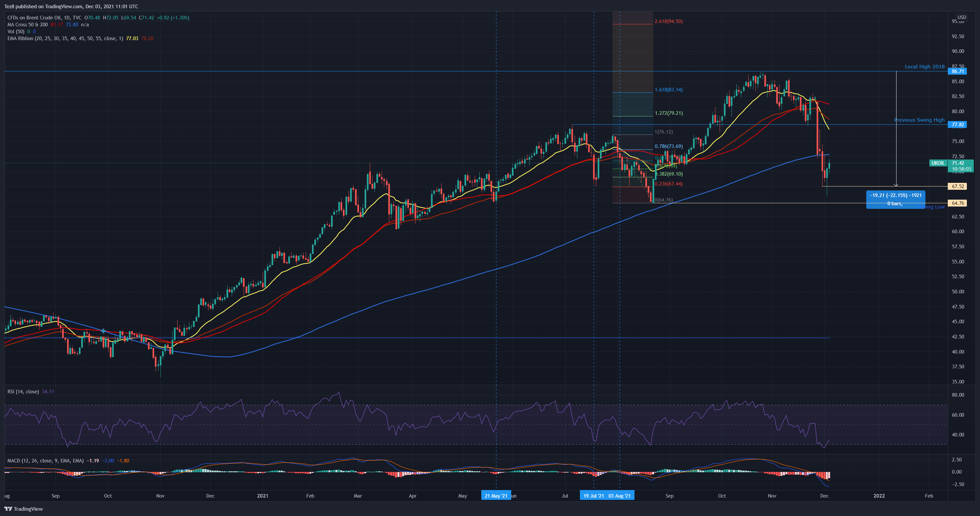Click the USD currency label on price axis
Viewport: 980px width, 516px height.
962,17
